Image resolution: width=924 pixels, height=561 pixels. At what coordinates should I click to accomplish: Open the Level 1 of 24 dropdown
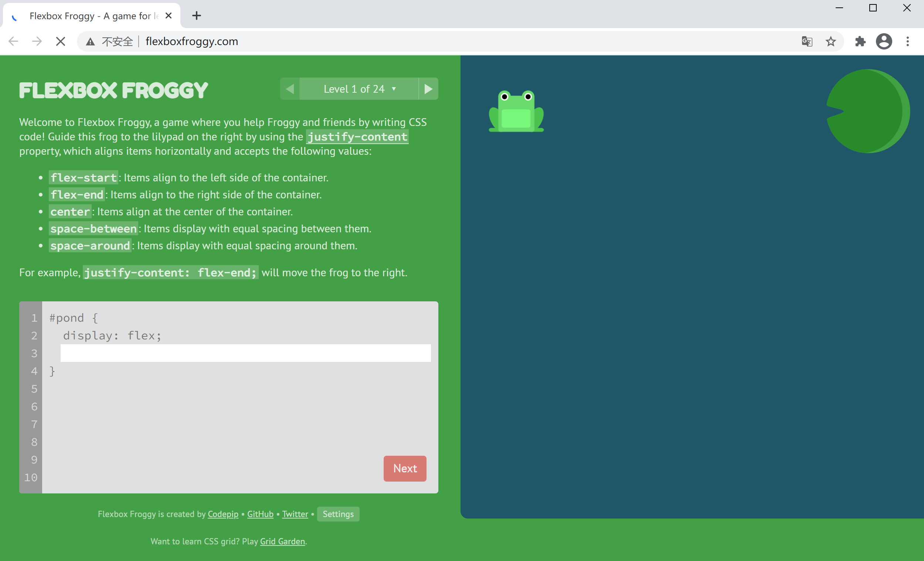(359, 89)
